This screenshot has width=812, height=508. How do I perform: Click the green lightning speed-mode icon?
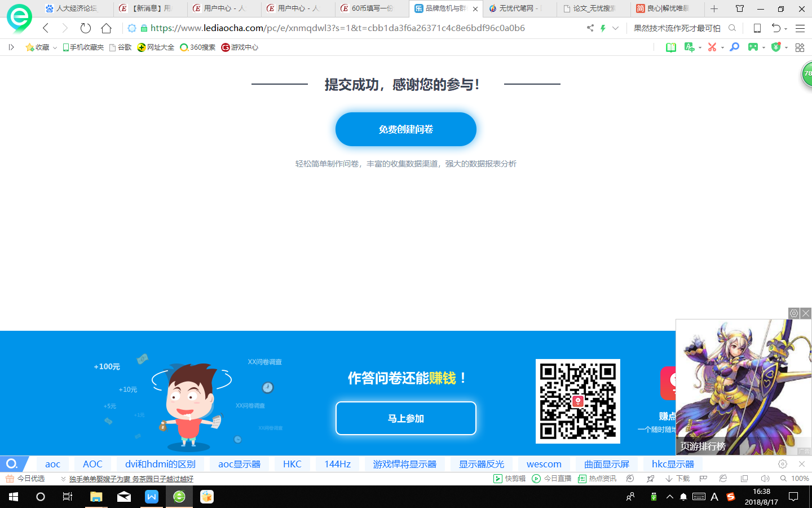[603, 28]
